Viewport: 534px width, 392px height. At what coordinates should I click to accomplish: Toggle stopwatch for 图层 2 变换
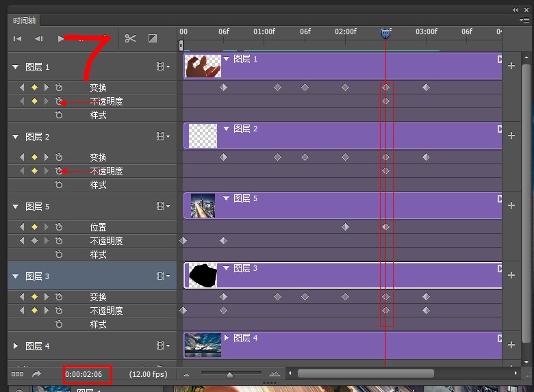tap(59, 157)
